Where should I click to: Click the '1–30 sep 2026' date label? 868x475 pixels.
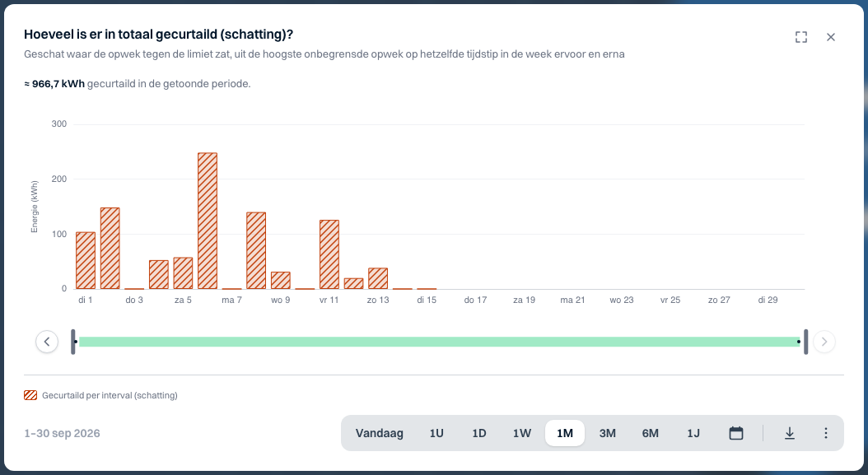62,434
